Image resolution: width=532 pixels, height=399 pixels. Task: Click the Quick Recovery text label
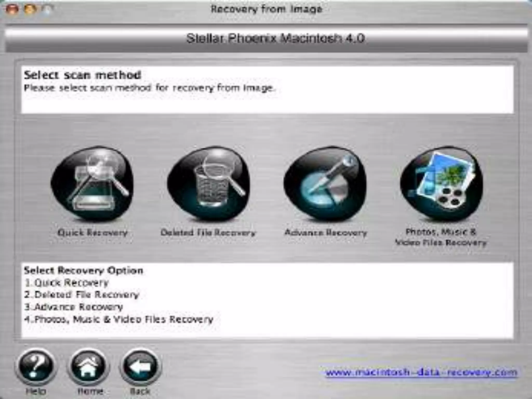pyautogui.click(x=93, y=232)
